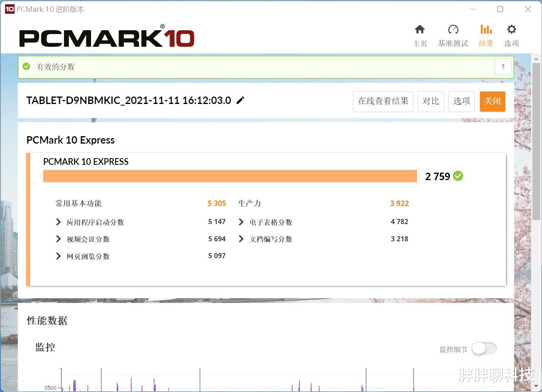The width and height of the screenshot is (542, 392).
Task: Click the 电子表格分数 value 4 782
Action: click(400, 222)
